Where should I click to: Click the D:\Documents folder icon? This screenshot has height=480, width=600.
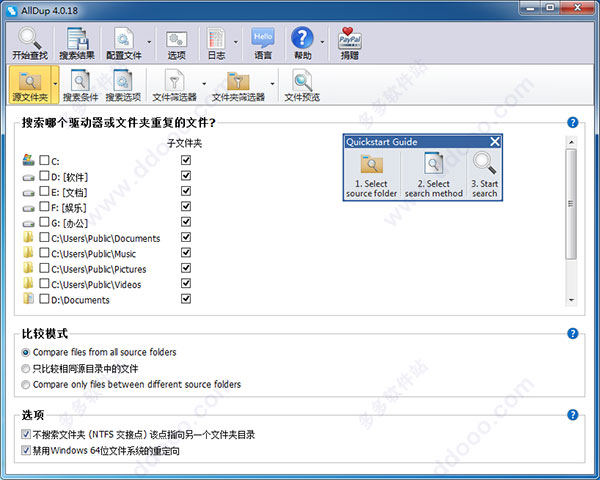[28, 298]
